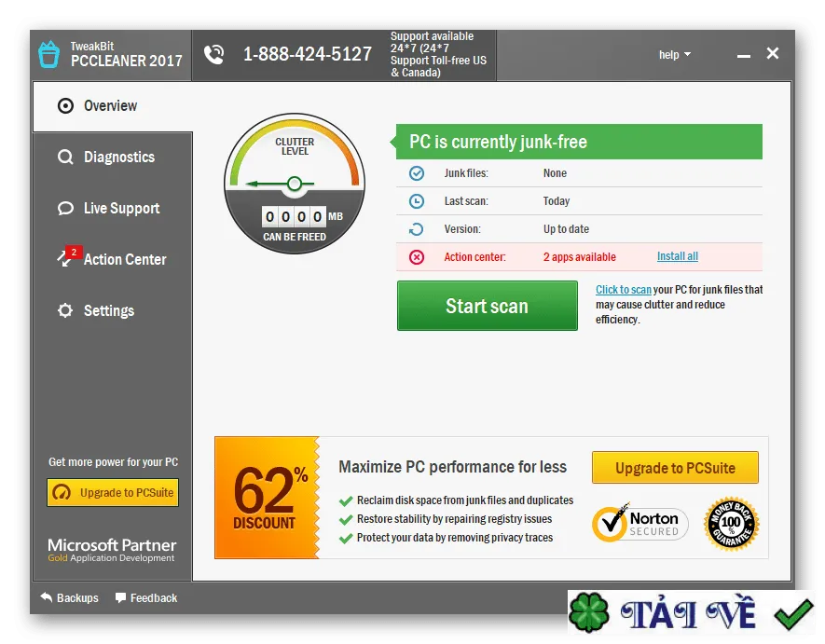825x644 pixels.
Task: Open the Settings section
Action: tap(113, 310)
